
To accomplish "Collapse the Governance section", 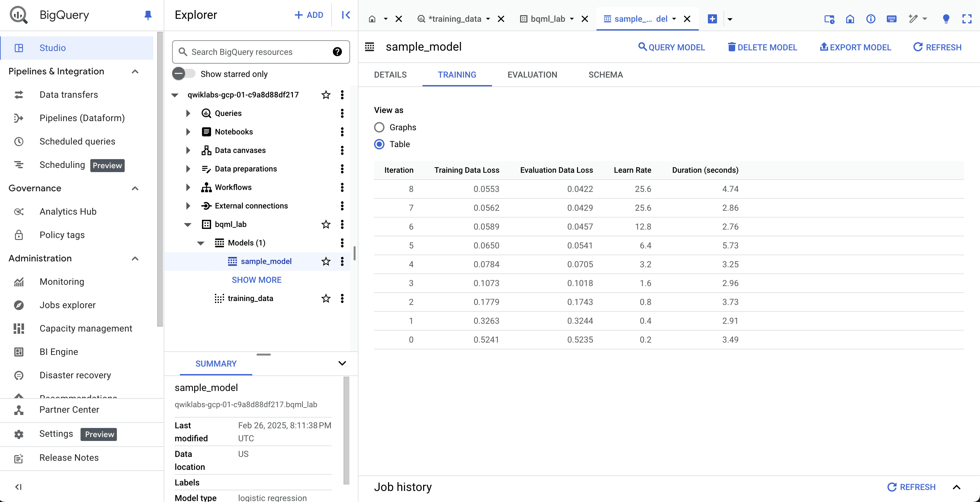I will click(x=135, y=188).
